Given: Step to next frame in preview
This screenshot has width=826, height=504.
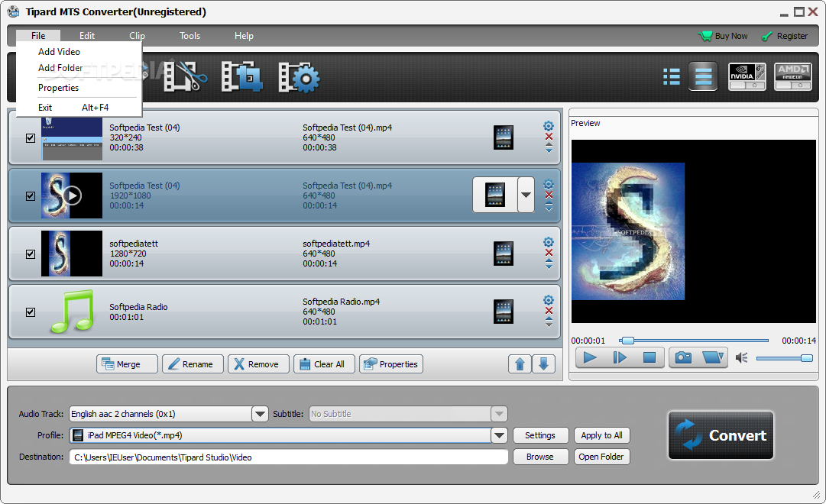Looking at the screenshot, I should point(620,357).
